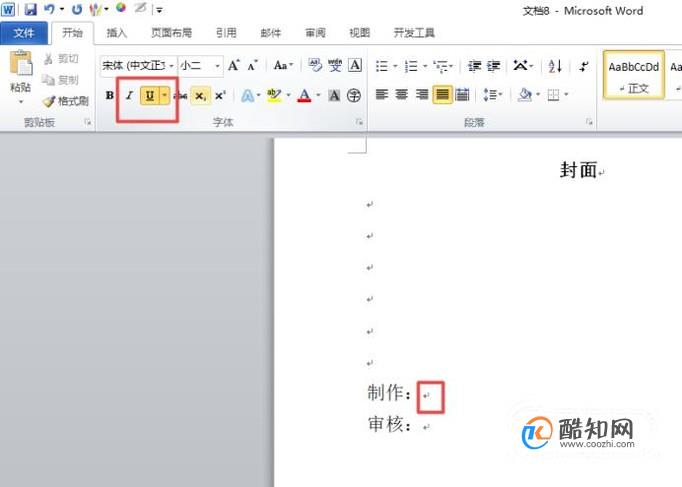Screen dimensions: 682x487
Task: Toggle Align Text Right
Action: (422, 94)
